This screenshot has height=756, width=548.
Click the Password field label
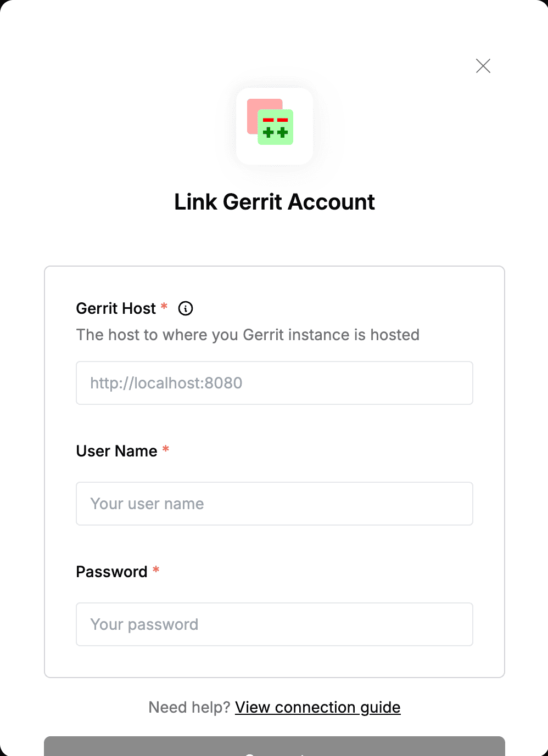click(x=111, y=572)
